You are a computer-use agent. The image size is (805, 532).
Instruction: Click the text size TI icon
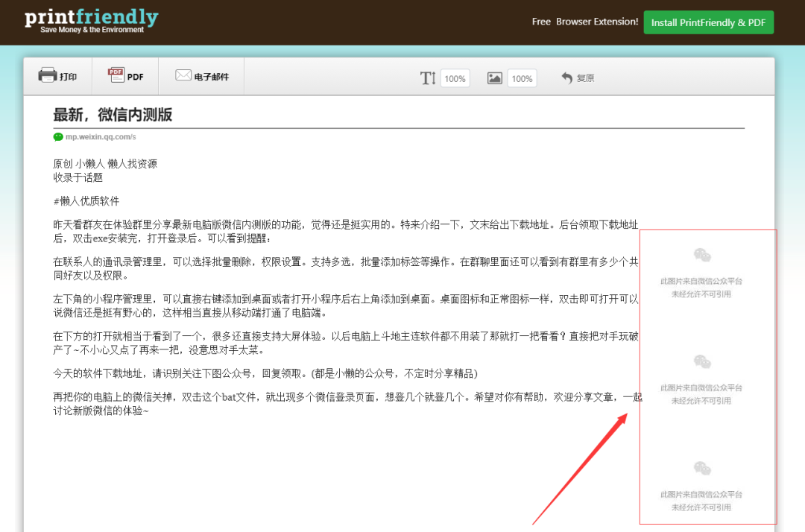428,78
